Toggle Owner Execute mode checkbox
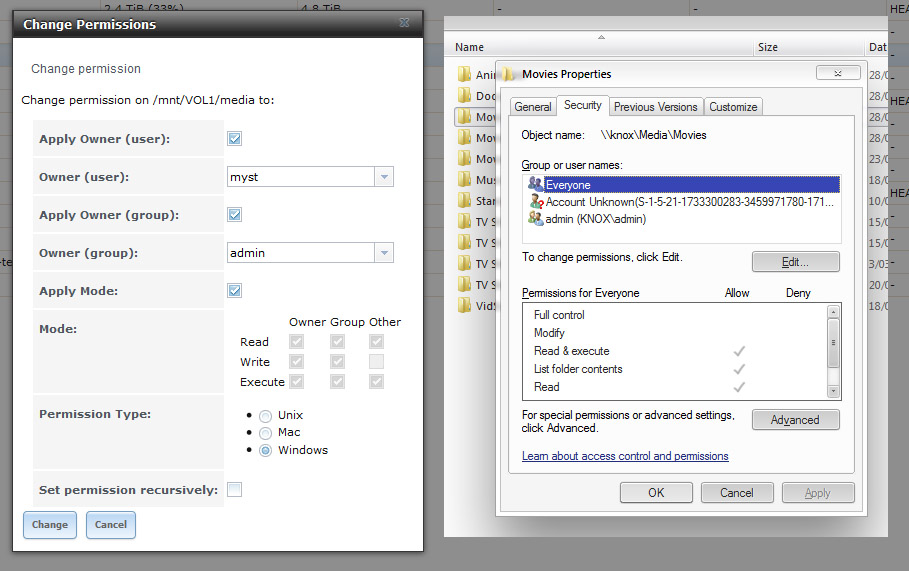Screen dimensions: 909x571 297,381
